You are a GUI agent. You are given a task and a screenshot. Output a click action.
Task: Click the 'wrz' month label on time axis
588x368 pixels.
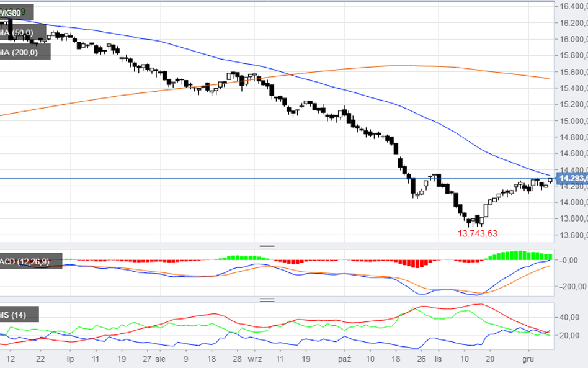click(x=255, y=359)
